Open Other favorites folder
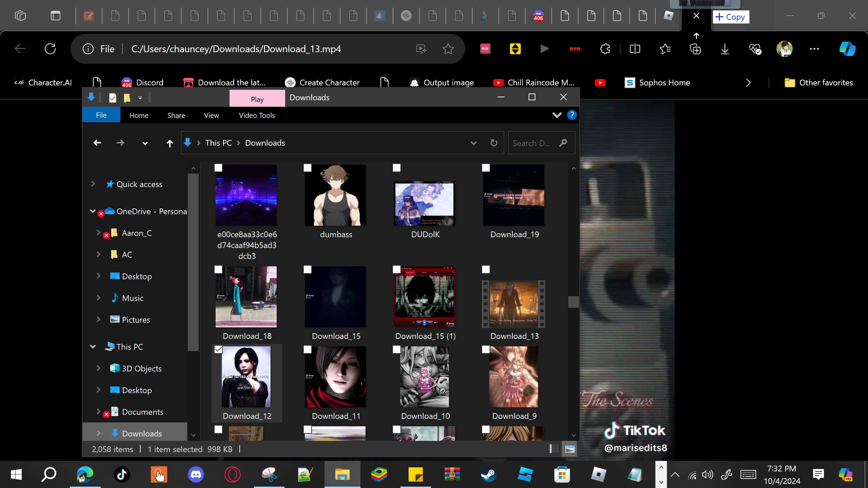868x488 pixels. pos(819,83)
